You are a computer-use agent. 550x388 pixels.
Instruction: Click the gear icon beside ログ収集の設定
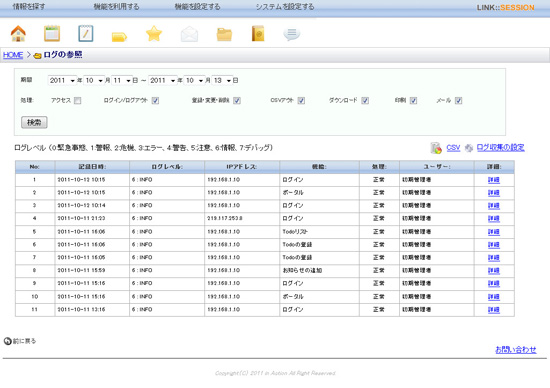coord(469,148)
